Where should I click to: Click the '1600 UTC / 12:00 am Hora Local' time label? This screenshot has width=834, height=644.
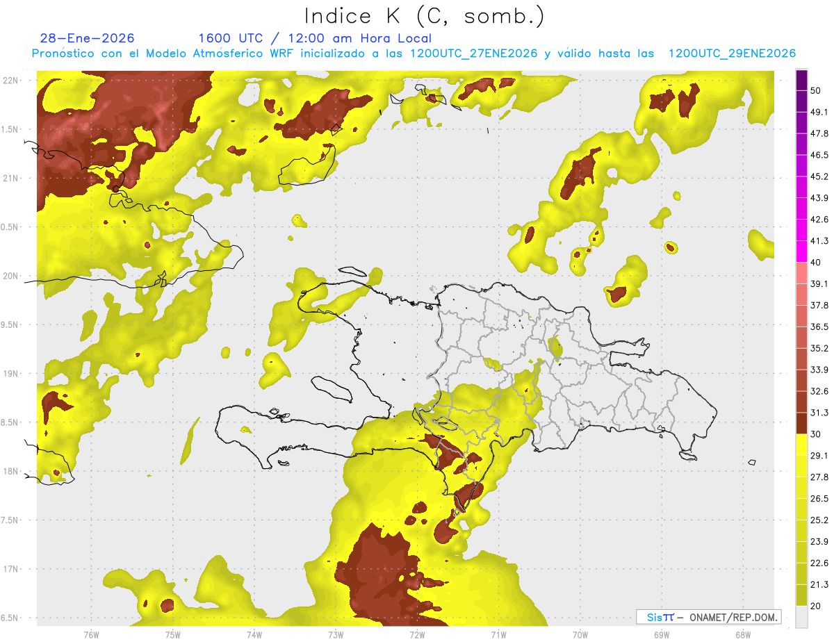[x=315, y=38]
